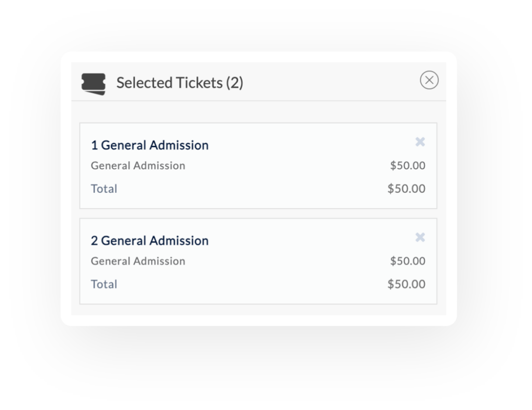Remove the 1 General Admission ticket

[420, 142]
